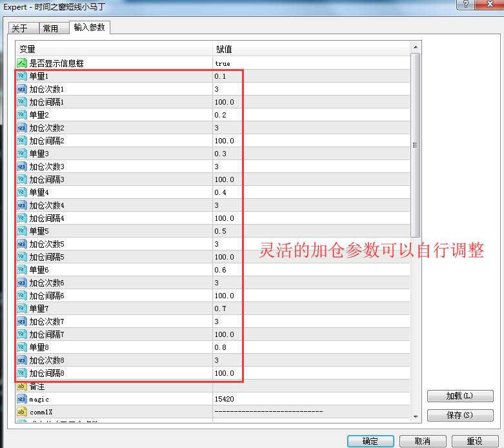Image resolution: width=504 pixels, height=448 pixels.
Task: Edit the value 0.1 for 单量1
Action: (310, 76)
